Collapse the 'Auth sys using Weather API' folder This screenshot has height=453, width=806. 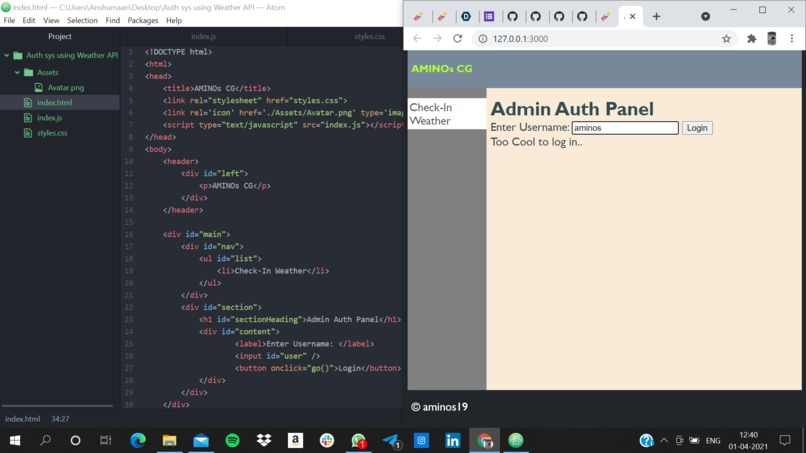coord(7,55)
